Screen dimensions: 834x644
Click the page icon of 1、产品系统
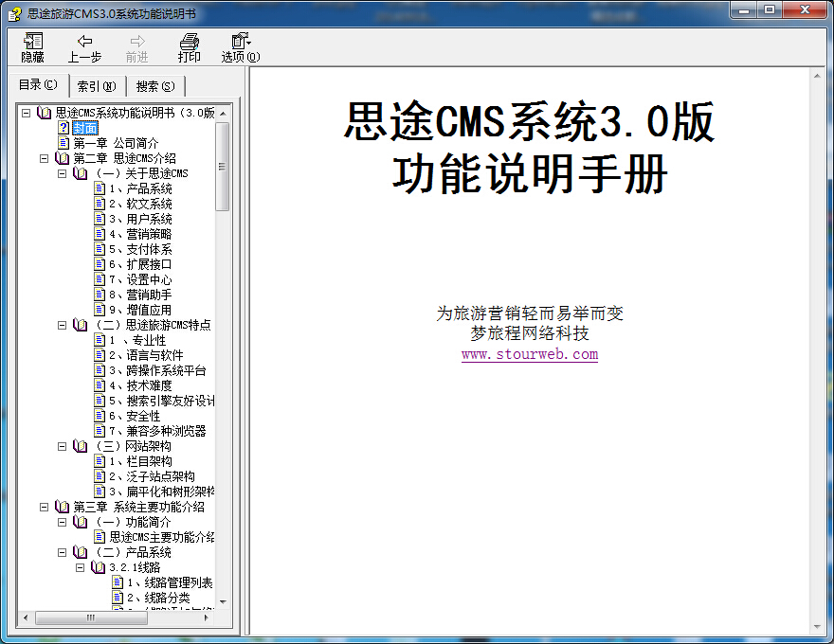[100, 188]
